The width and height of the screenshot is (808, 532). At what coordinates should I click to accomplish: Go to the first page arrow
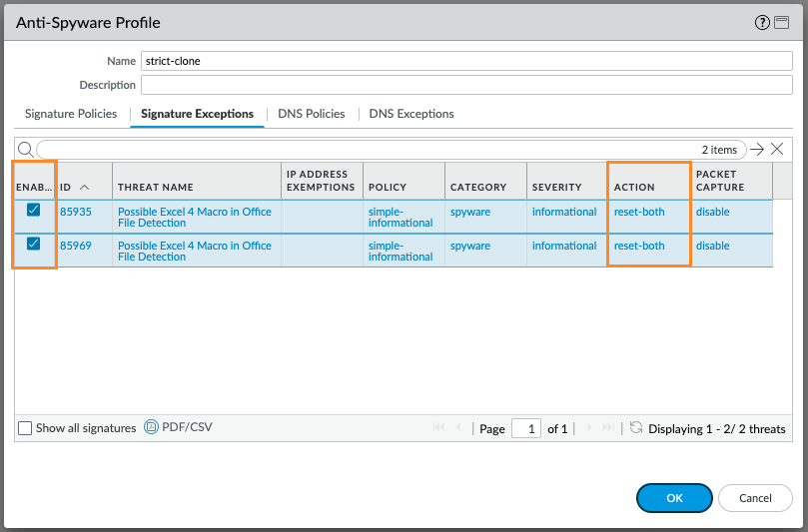438,428
